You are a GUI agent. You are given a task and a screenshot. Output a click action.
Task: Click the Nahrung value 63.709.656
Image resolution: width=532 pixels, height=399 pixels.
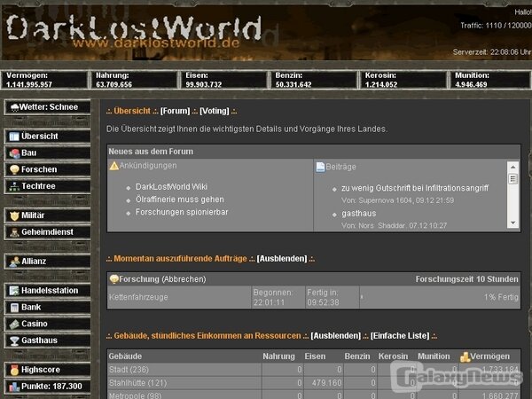tap(113, 85)
